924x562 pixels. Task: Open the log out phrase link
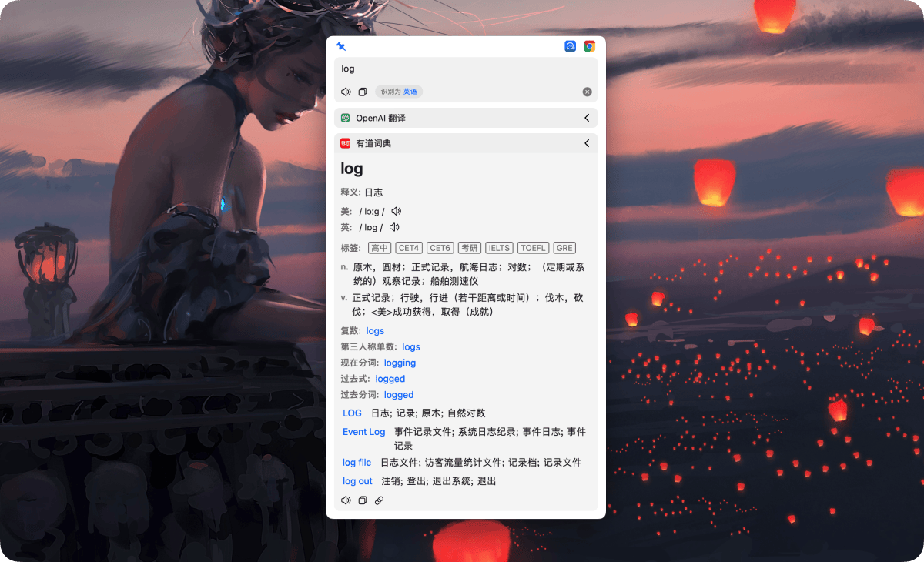point(357,481)
